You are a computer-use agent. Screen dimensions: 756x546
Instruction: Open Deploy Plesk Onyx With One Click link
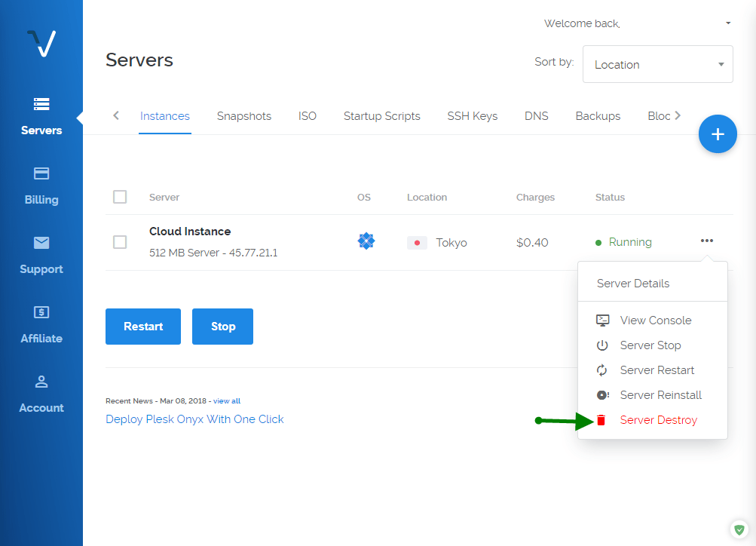coord(194,419)
